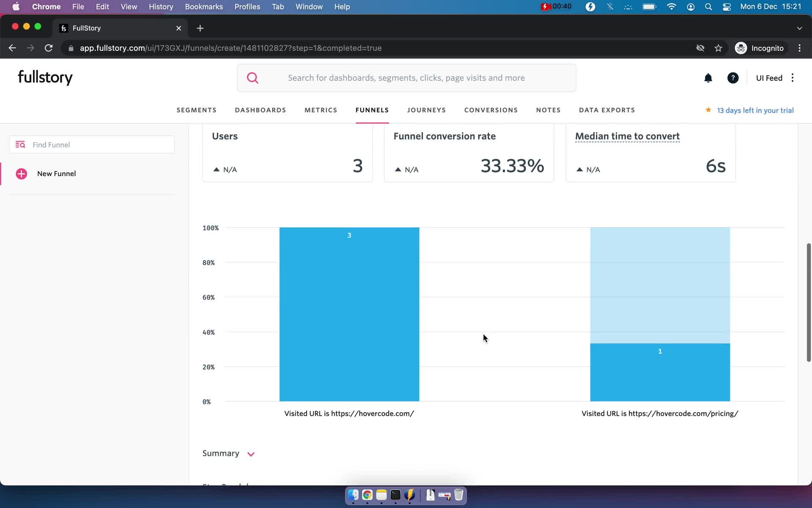This screenshot has width=812, height=508.
Task: Click the FullStory search icon
Action: [252, 77]
